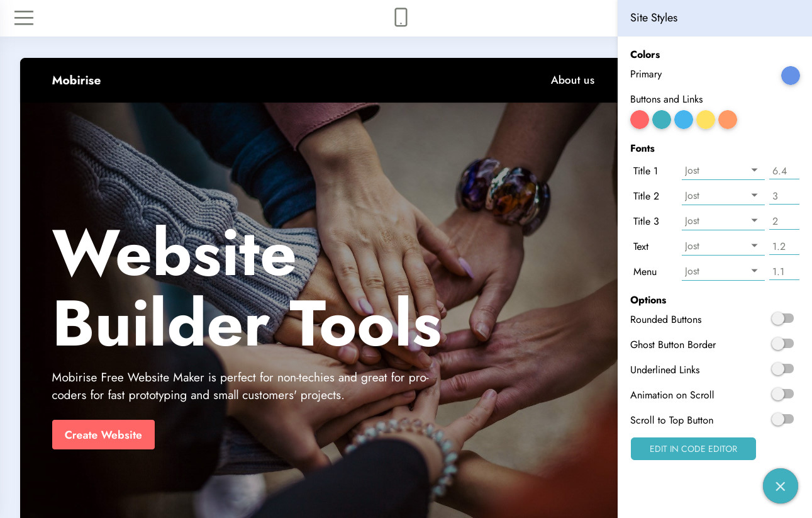Enable Animation on Scroll
The width and height of the screenshot is (812, 518).
tap(782, 394)
